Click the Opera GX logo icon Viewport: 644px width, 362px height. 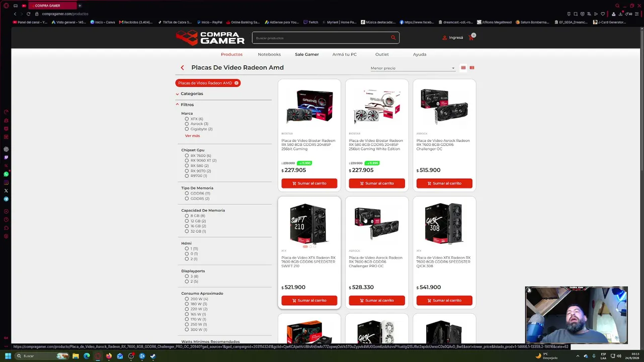[x=6, y=6]
